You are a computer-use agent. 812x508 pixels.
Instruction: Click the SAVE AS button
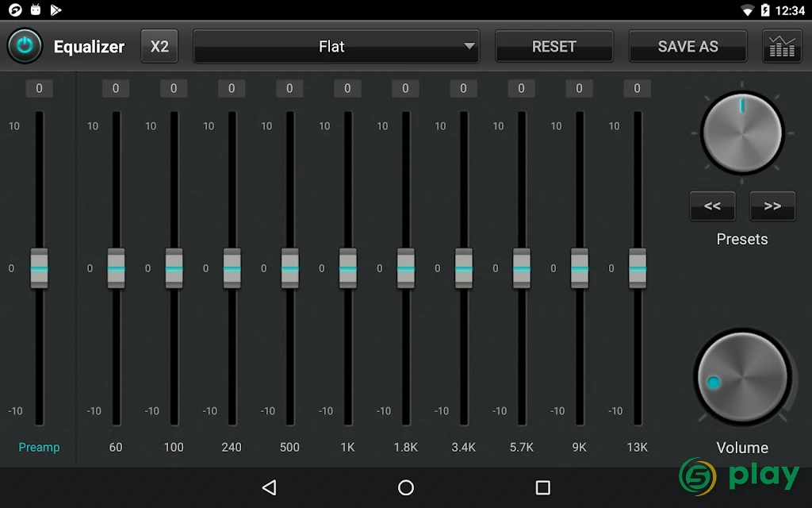(688, 46)
